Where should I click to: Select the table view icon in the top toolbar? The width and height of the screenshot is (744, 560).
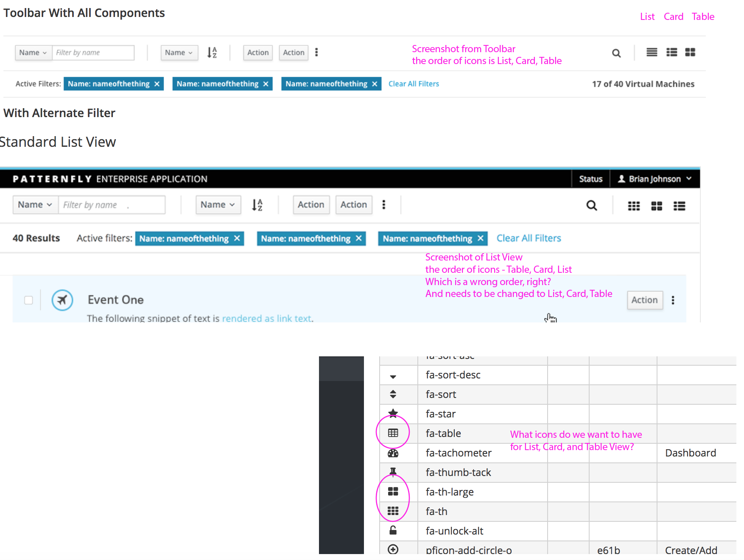coord(691,52)
